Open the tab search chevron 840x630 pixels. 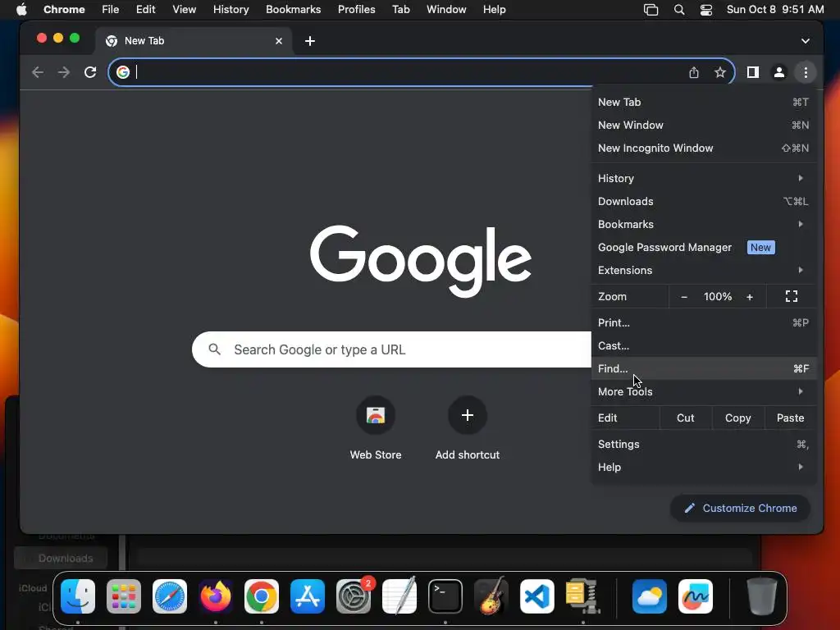pos(806,41)
